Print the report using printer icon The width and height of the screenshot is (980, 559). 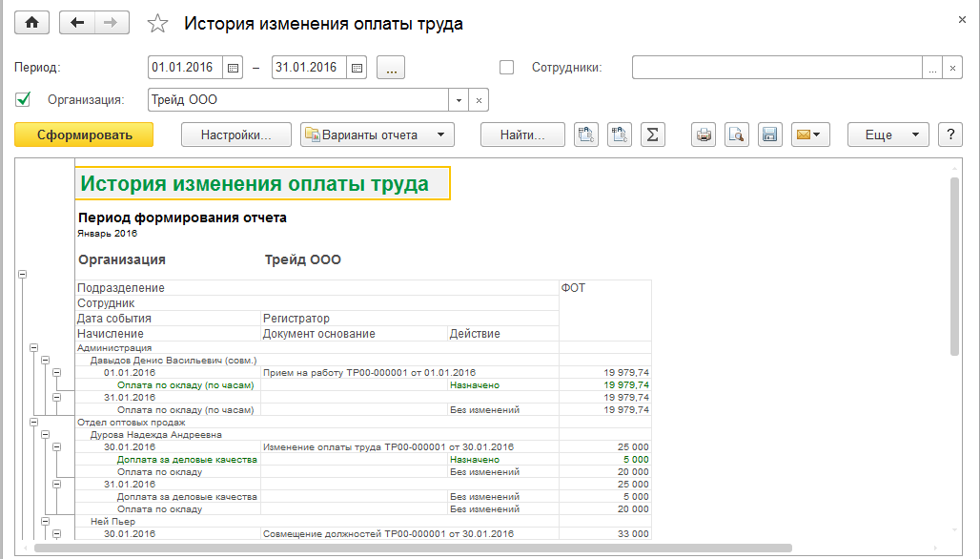pos(704,135)
